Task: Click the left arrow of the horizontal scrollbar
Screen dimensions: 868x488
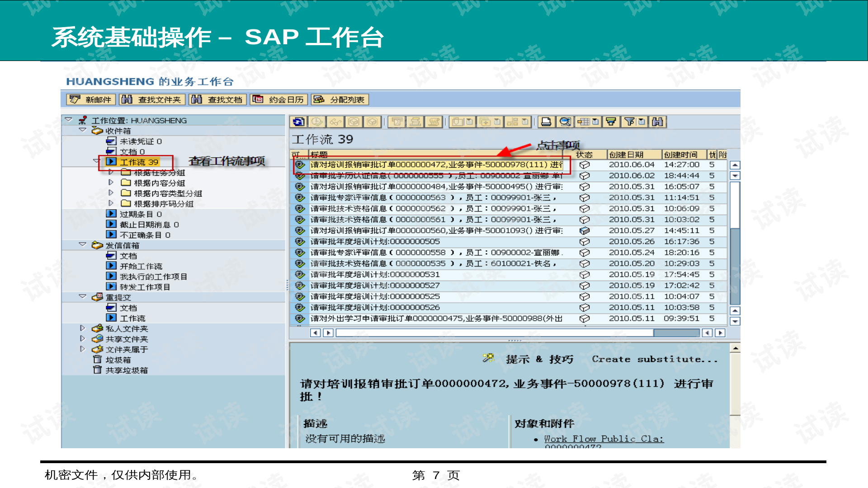Action: pos(315,333)
